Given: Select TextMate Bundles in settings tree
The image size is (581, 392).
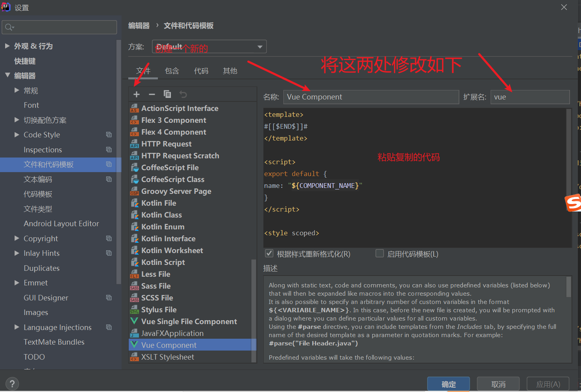Looking at the screenshot, I should (x=54, y=342).
